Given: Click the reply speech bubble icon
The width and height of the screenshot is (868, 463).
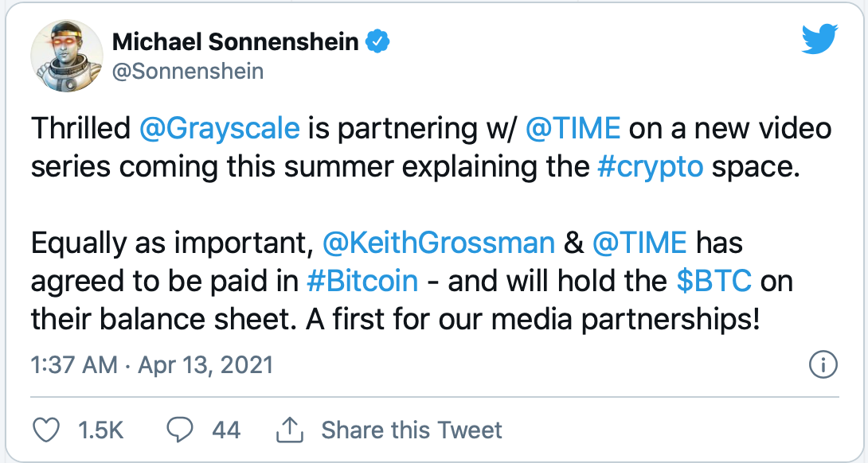Looking at the screenshot, I should point(181,430).
